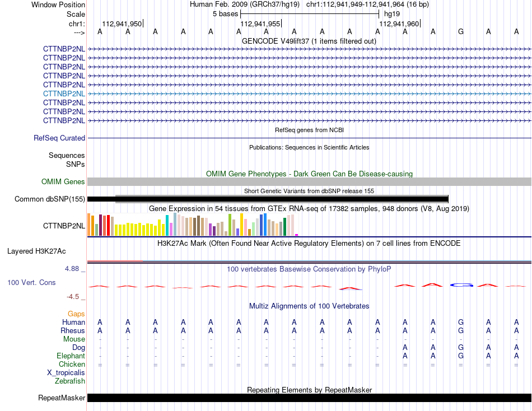Select the 100 Vert. Cons track label
Screen dimensions: 532x411
click(x=31, y=282)
